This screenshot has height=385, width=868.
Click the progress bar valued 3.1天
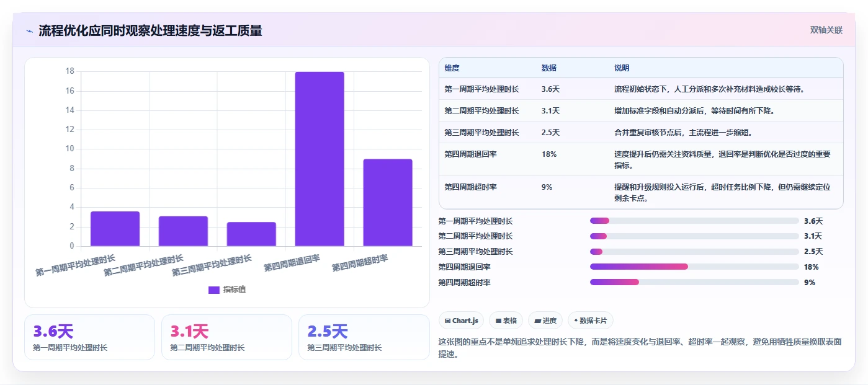(x=694, y=236)
